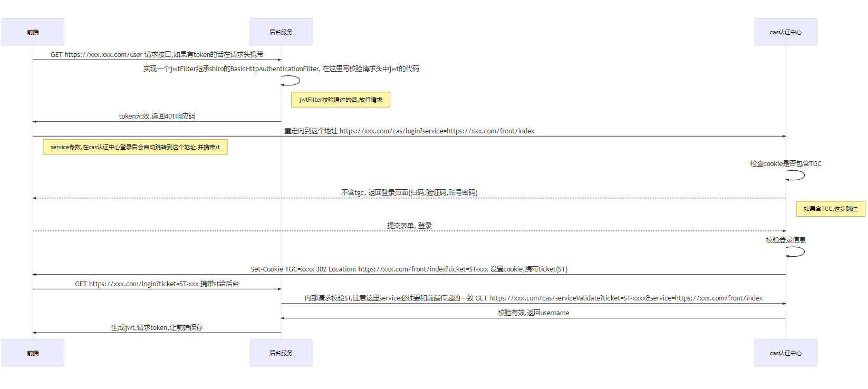
Task: Click the self-loop arrow under the jwtFilter message
Action: [x=291, y=81]
